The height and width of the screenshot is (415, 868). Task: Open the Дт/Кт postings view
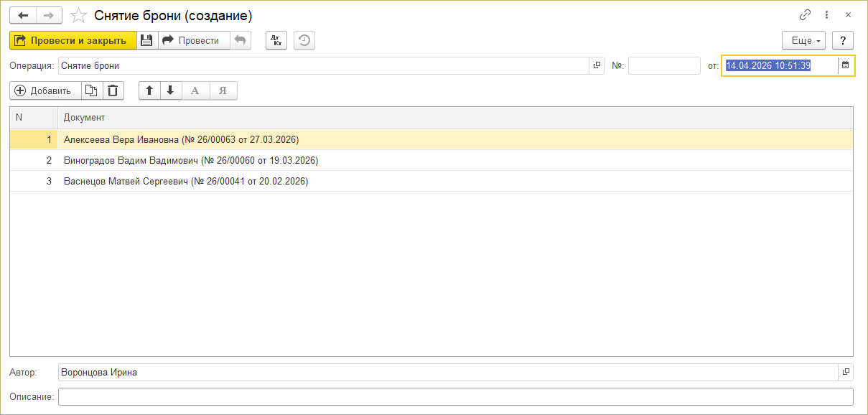point(276,40)
